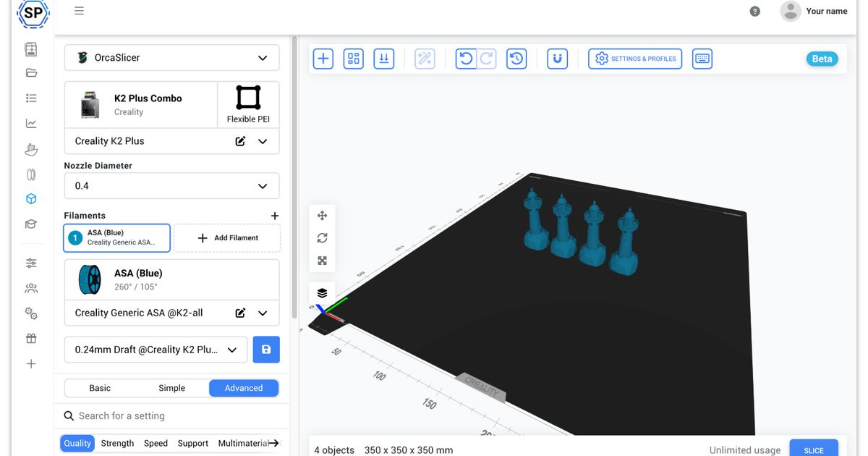This screenshot has height=456, width=868.
Task: Click the Beta badge
Action: [822, 59]
